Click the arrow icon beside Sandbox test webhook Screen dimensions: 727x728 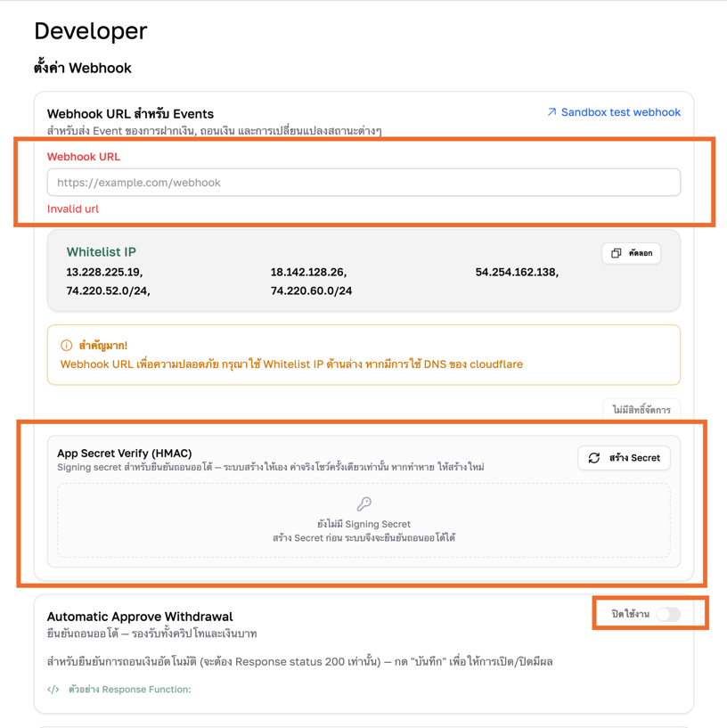click(x=551, y=112)
